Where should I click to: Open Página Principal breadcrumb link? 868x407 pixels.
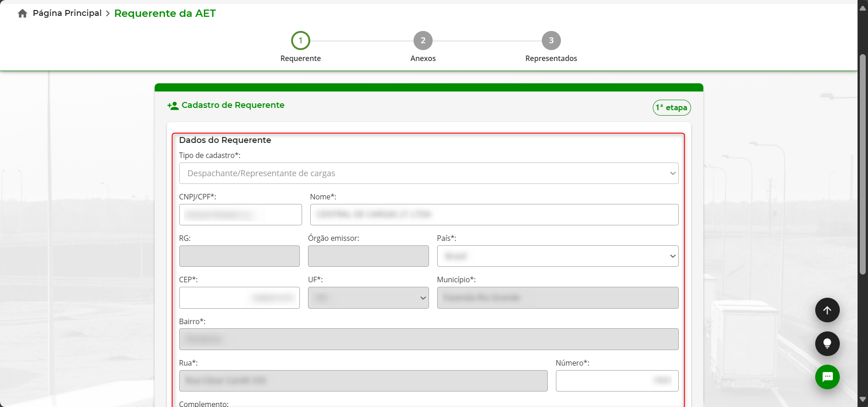point(67,13)
